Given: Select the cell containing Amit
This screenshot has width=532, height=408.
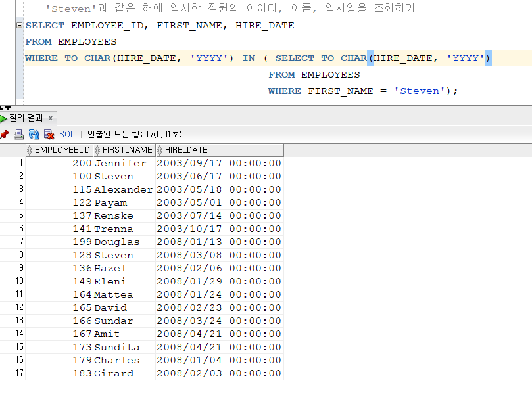Looking at the screenshot, I should (x=124, y=334).
